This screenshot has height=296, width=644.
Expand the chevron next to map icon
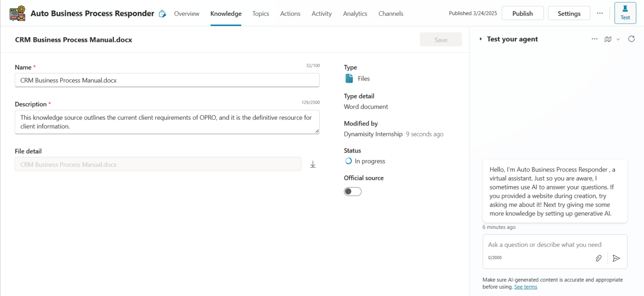click(618, 39)
